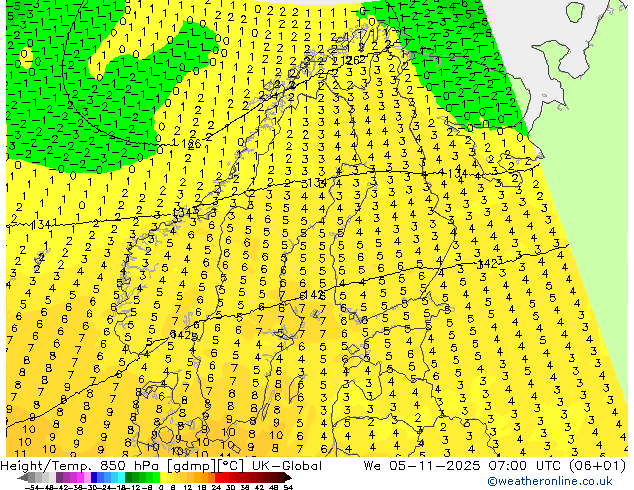The image size is (634, 490).
Task: Pick the dark purple legend swatch near -42
Action: tap(59, 478)
